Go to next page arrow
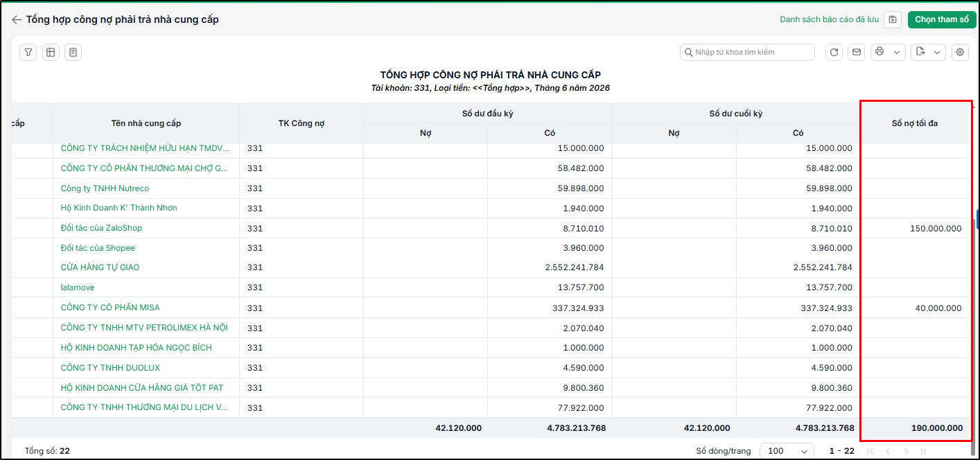The height and width of the screenshot is (460, 980). (x=906, y=451)
